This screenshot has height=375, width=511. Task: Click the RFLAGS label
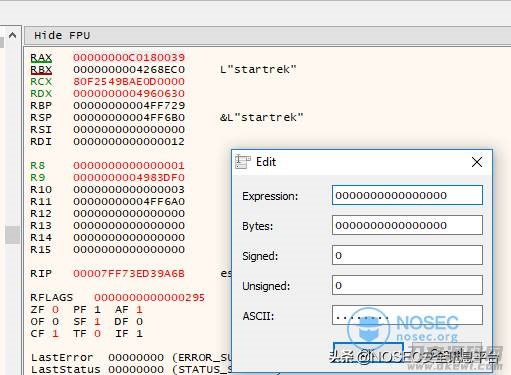(51, 297)
